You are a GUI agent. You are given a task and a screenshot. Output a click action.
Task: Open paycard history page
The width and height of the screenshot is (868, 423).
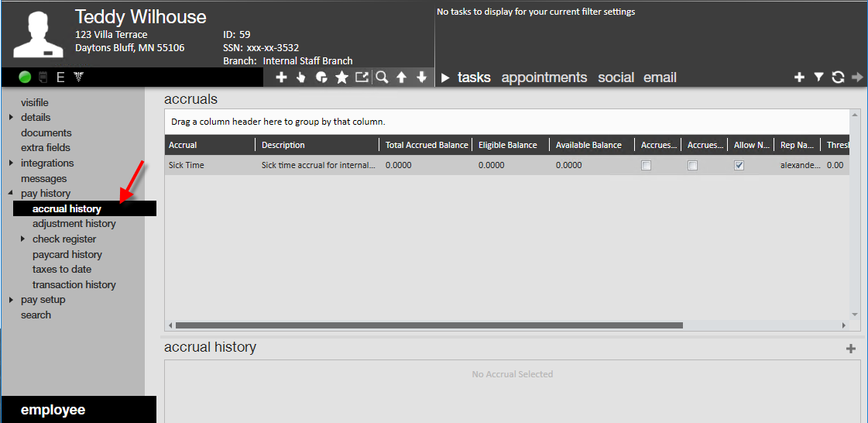click(67, 255)
